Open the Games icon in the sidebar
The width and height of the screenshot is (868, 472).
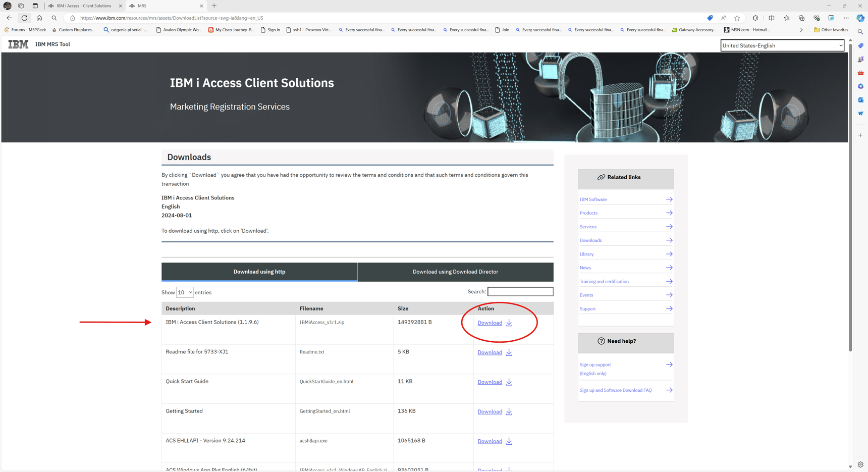[860, 59]
